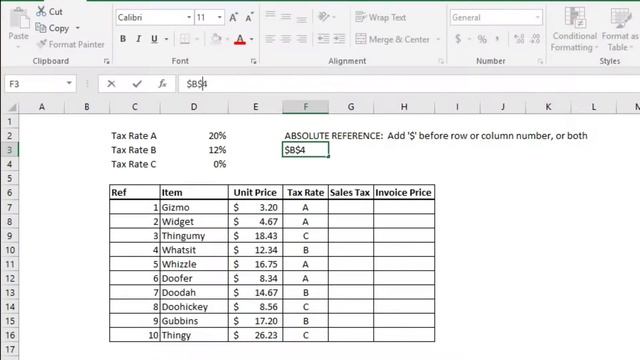Open the Merge & Center dropdown arrow

[x=438, y=39]
